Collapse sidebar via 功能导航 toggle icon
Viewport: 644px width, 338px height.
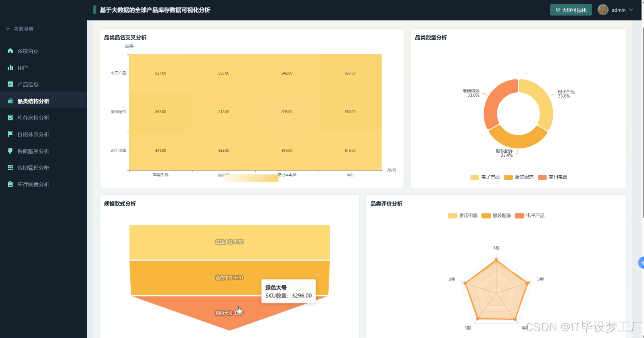(8, 29)
